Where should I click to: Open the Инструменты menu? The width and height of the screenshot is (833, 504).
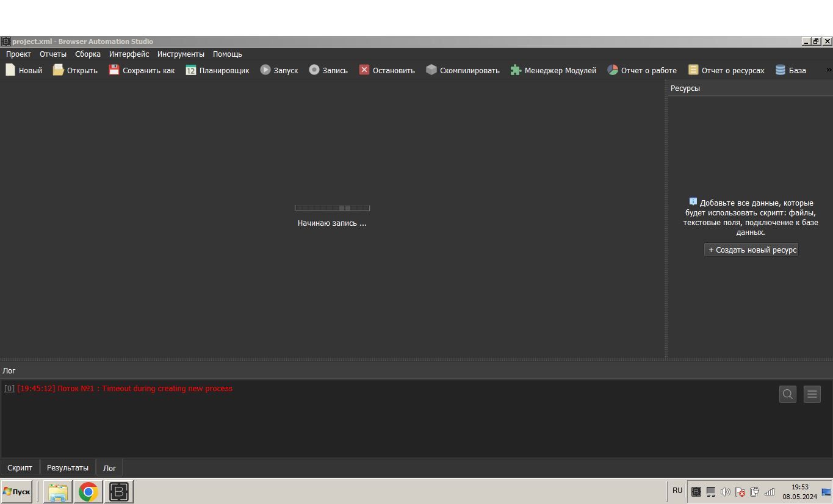coord(181,54)
